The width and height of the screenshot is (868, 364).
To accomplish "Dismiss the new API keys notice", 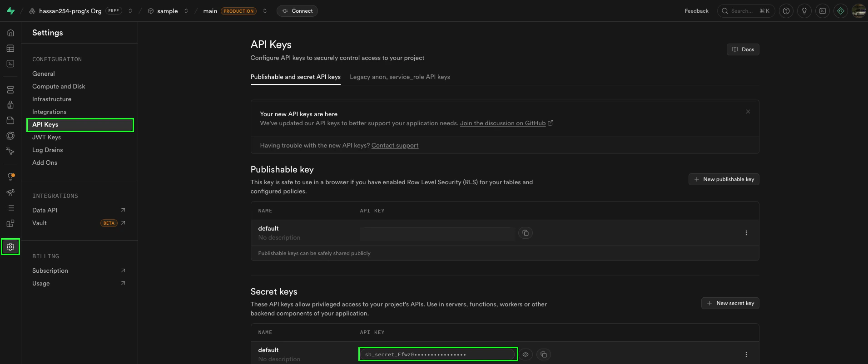I will point(748,112).
